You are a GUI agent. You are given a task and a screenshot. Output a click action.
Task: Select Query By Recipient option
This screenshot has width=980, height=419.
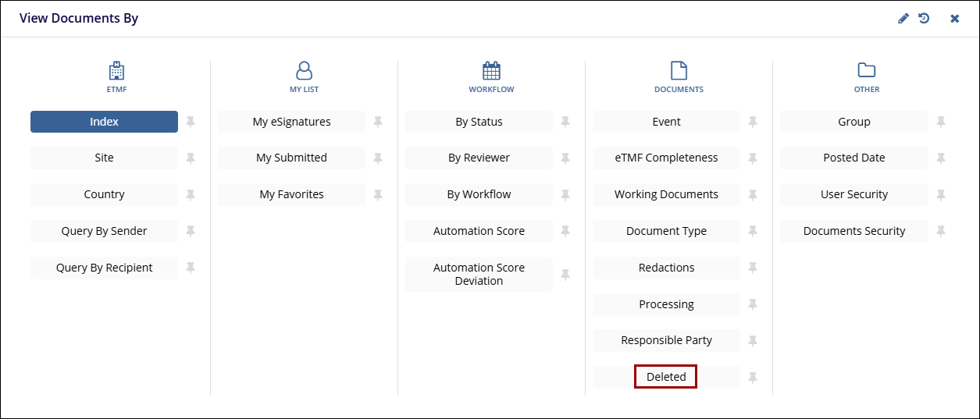click(104, 268)
